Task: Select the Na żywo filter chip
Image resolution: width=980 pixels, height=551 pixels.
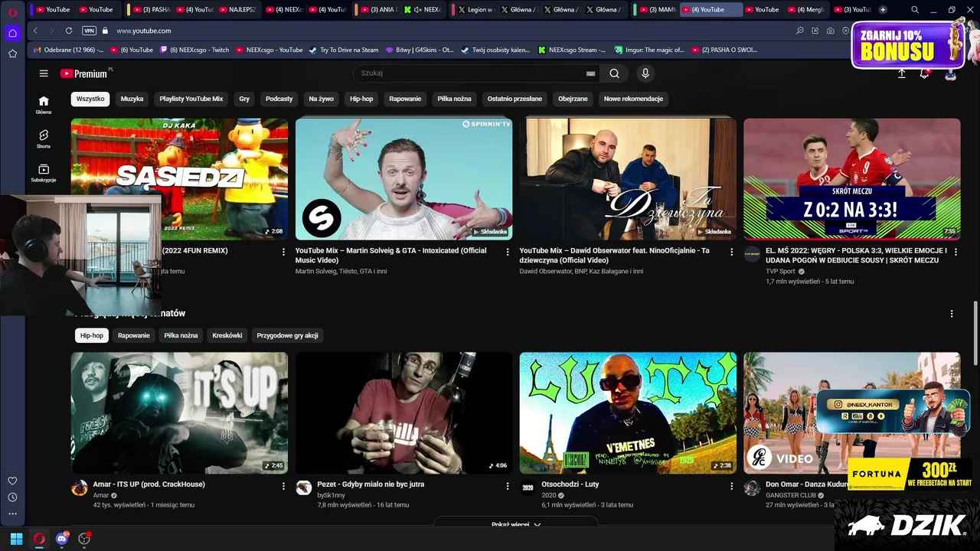Action: (321, 99)
